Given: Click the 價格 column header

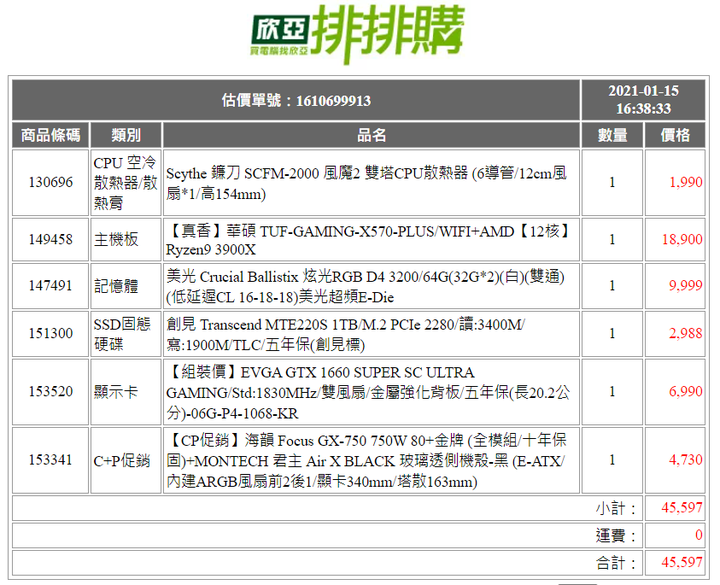Looking at the screenshot, I should coord(675,135).
